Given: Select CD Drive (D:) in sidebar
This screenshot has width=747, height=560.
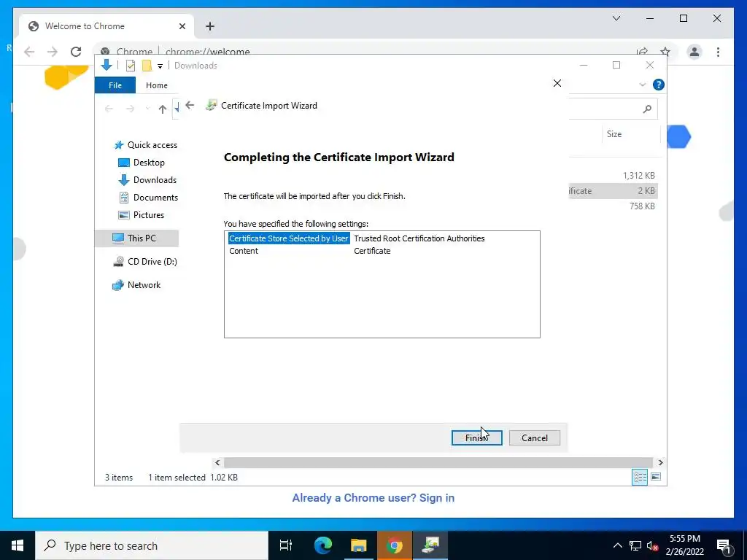Looking at the screenshot, I should (x=145, y=262).
